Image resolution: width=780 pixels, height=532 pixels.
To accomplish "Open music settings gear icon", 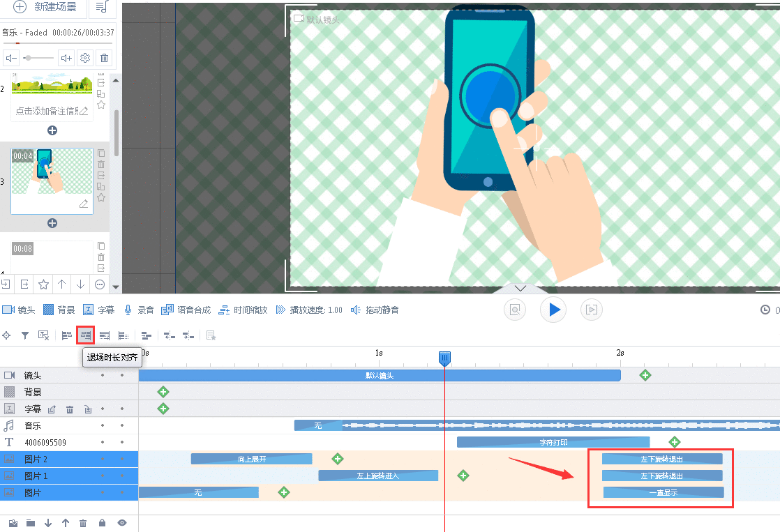I will click(x=85, y=58).
